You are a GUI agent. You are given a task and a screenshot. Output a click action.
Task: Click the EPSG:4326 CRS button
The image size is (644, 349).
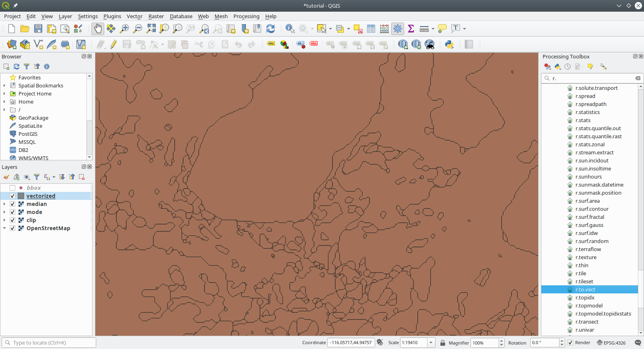(x=611, y=343)
